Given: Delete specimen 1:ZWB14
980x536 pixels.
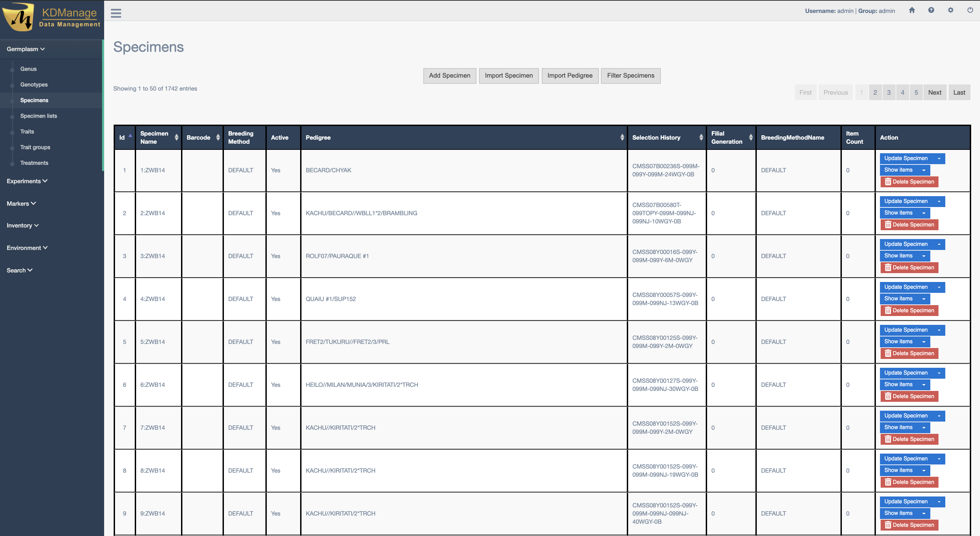Looking at the screenshot, I should (x=909, y=182).
